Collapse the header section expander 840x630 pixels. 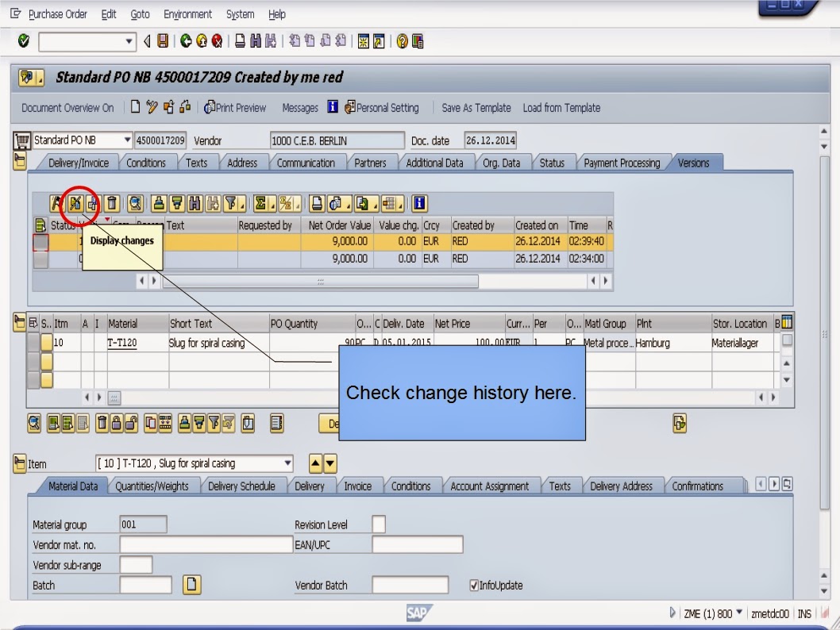point(20,160)
